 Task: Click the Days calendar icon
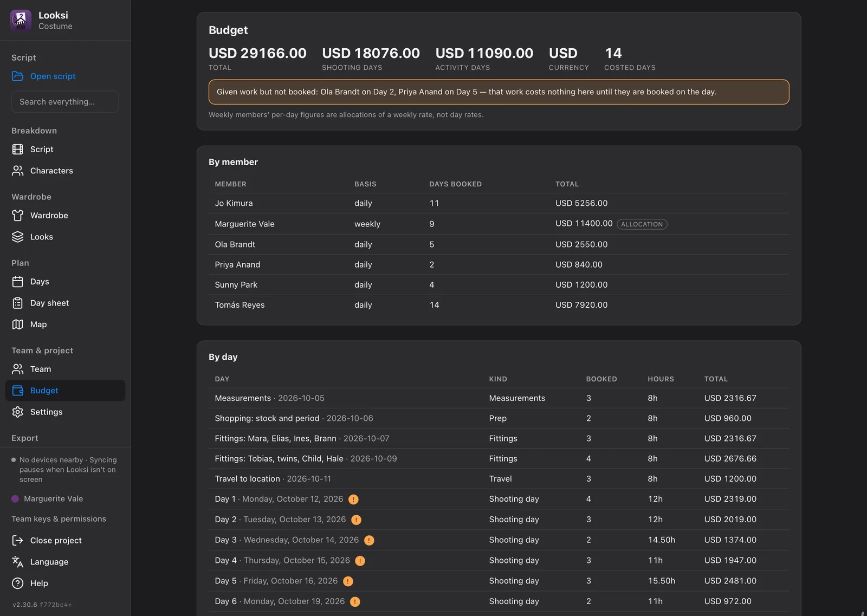(18, 282)
